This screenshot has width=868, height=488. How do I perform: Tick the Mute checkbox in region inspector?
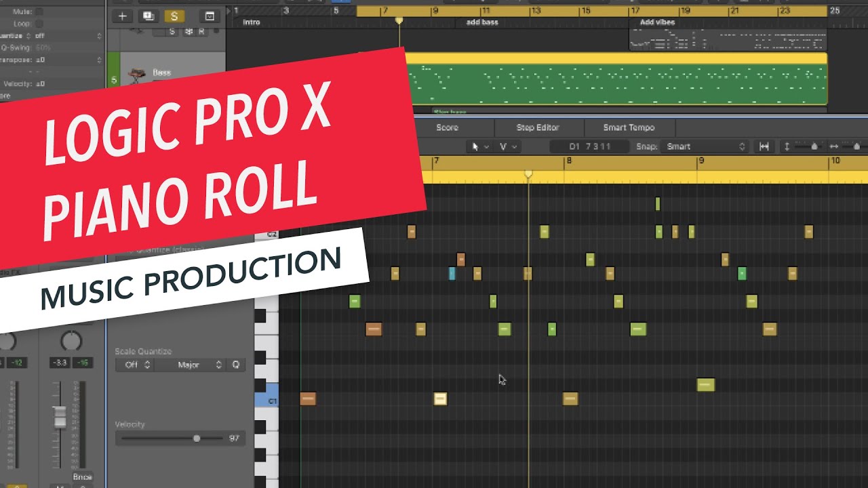(x=39, y=12)
